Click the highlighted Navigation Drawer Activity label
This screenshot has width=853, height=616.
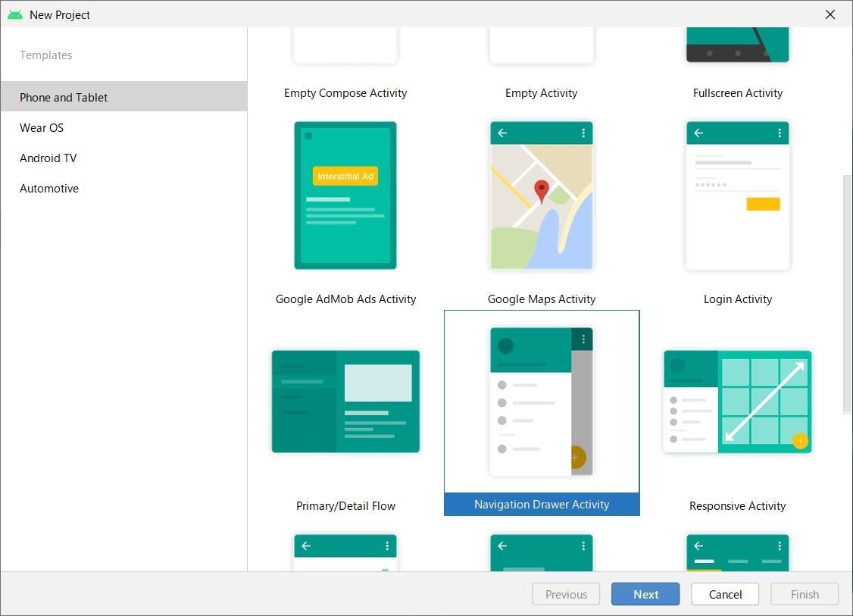coord(542,505)
